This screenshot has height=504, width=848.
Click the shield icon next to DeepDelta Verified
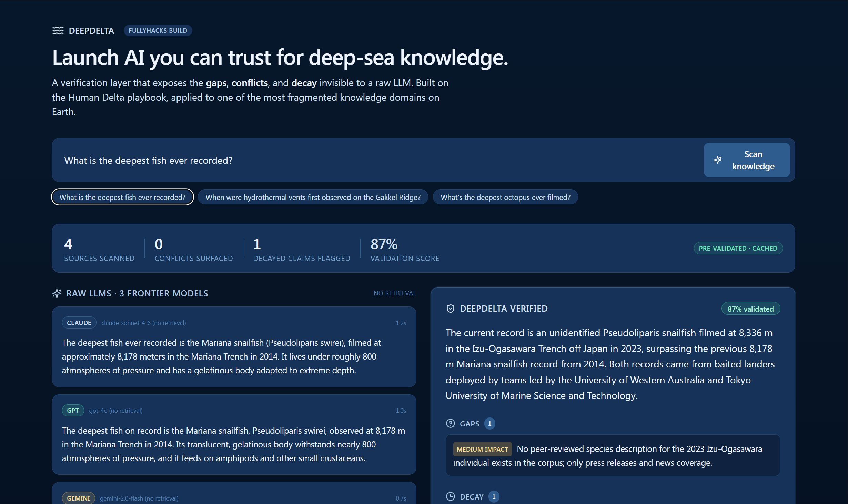coord(450,309)
